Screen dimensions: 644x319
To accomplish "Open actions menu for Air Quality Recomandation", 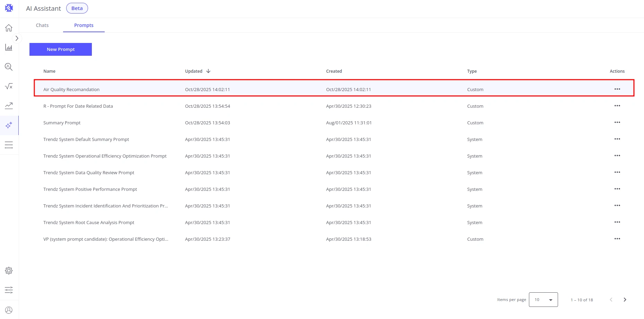I will click(x=617, y=89).
